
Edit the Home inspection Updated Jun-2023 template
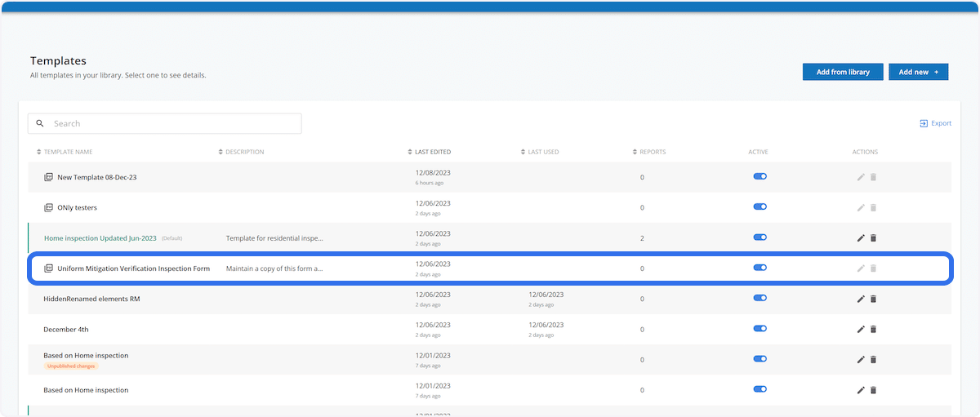tap(861, 238)
